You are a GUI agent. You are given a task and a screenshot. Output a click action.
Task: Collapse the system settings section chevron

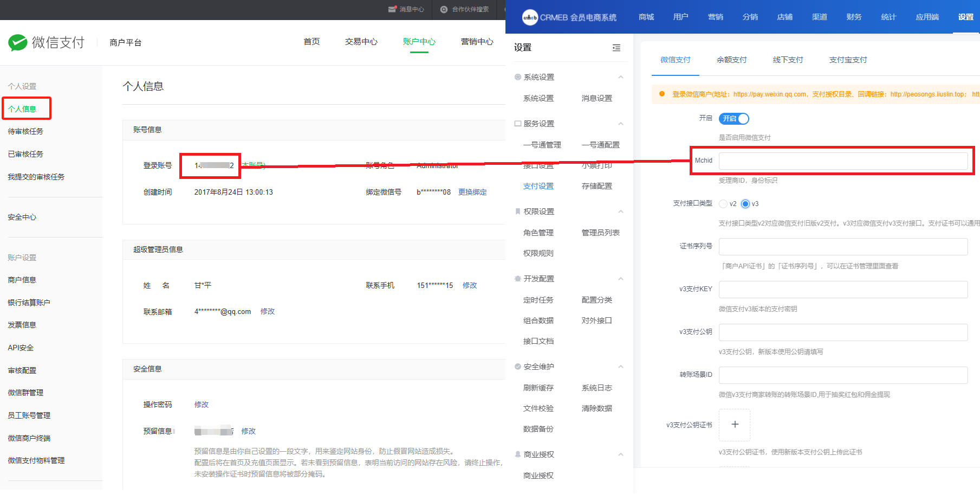[620, 77]
